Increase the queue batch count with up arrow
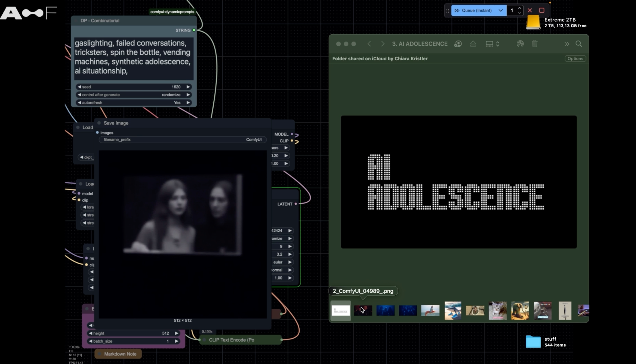The height and width of the screenshot is (364, 636). (x=520, y=8)
